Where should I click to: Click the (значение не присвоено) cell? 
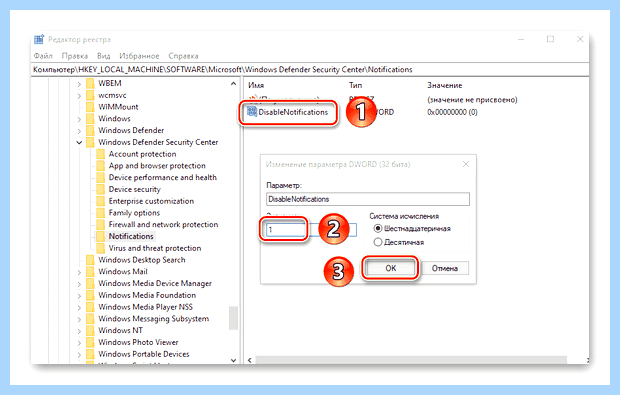tap(472, 100)
